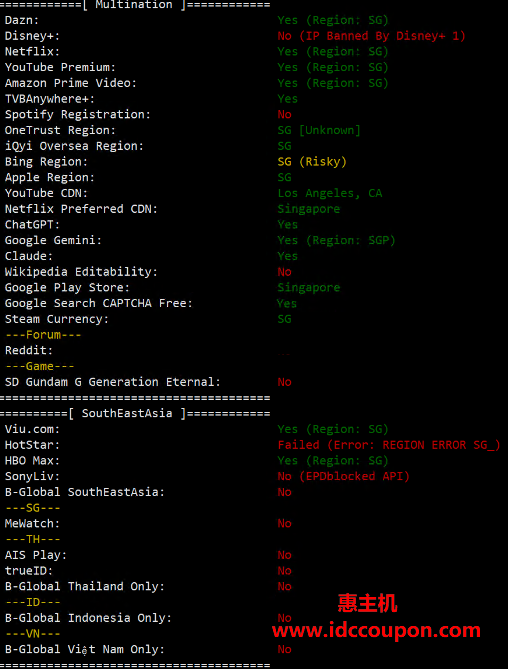Click the www.idccoupon.com watermark link
The image size is (508, 670).
tap(376, 630)
